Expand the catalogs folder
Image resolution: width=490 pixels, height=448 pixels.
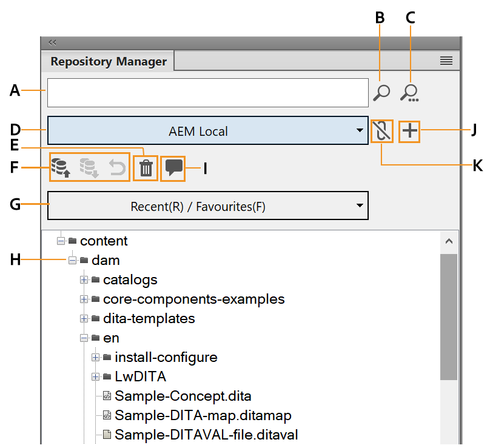85,279
